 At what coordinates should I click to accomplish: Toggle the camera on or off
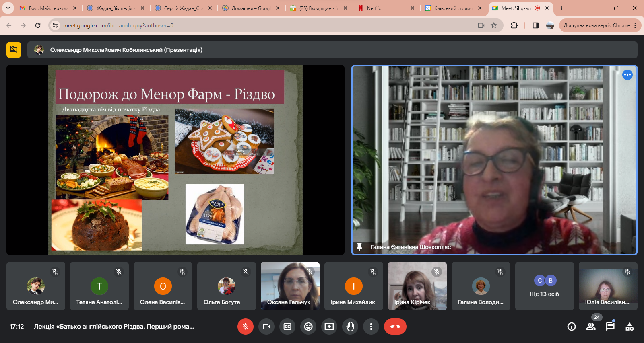266,327
